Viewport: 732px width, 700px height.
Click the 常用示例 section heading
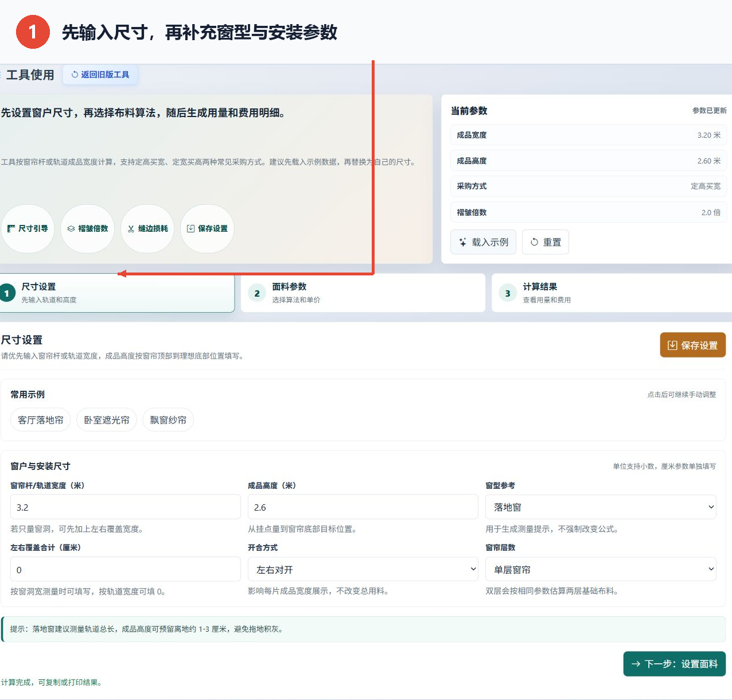[28, 395]
